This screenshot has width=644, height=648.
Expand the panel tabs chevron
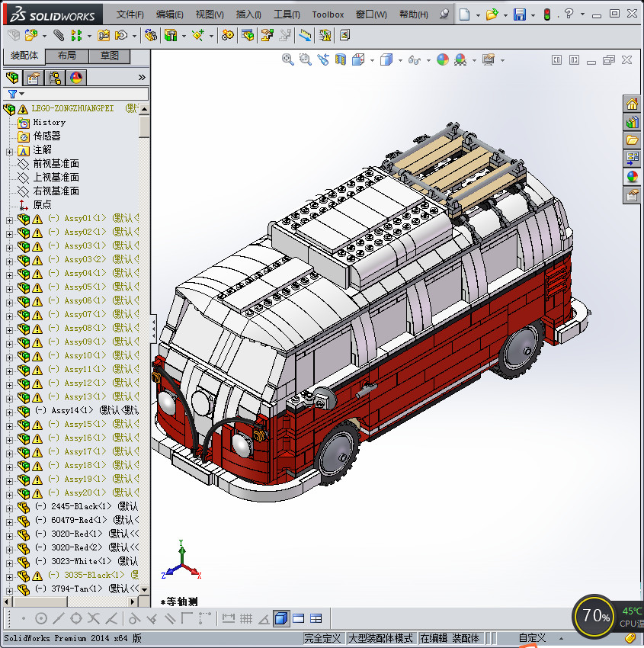click(x=142, y=77)
